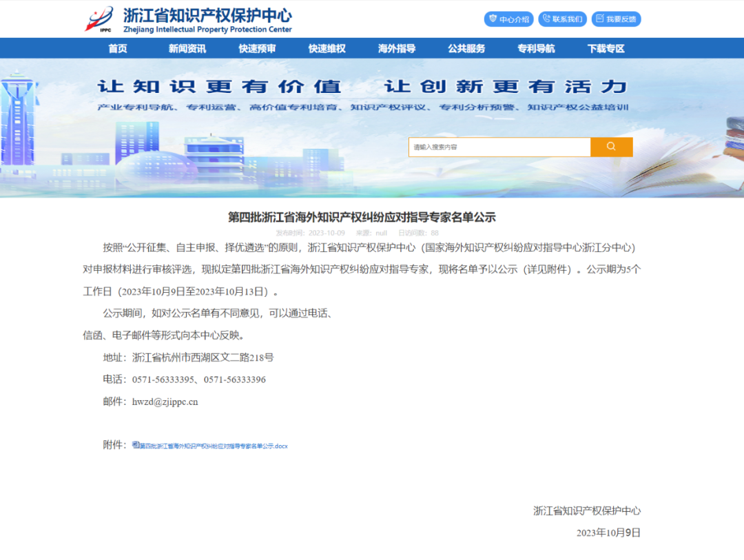The height and width of the screenshot is (560, 744).
Task: Go to 下载专区 in the nav bar
Action: (606, 48)
